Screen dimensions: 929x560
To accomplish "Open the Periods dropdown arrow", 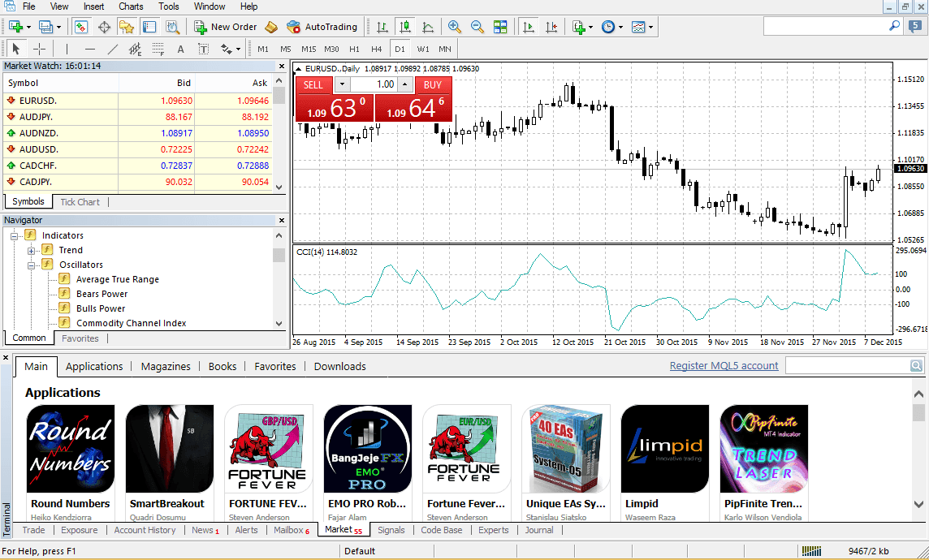I will tap(620, 28).
